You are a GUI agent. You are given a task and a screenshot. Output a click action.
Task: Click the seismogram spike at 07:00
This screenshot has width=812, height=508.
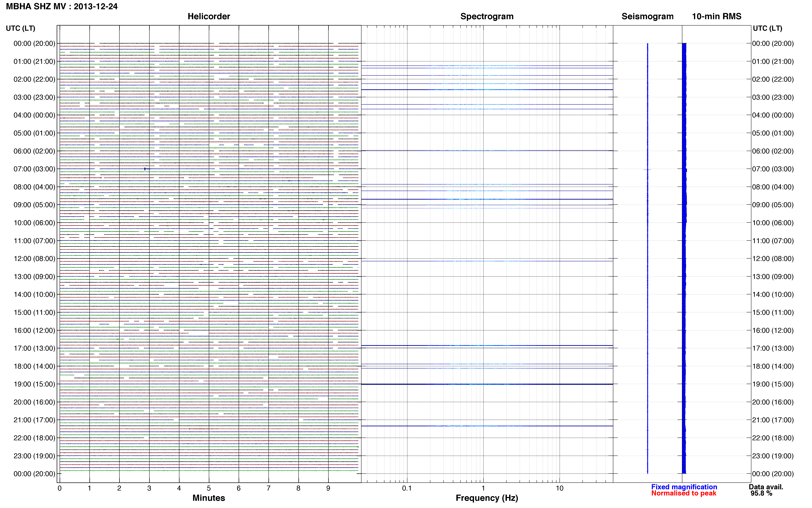pos(647,170)
